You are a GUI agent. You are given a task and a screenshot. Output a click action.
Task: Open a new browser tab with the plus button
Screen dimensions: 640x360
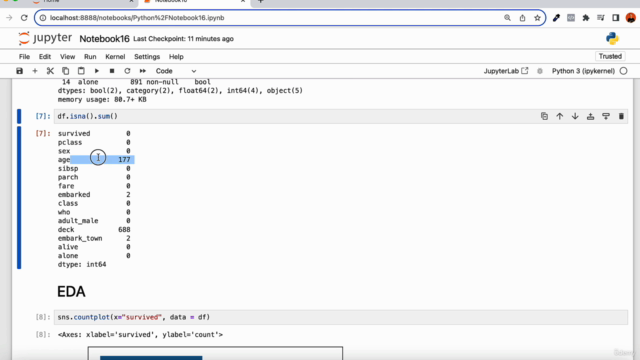point(260,2)
